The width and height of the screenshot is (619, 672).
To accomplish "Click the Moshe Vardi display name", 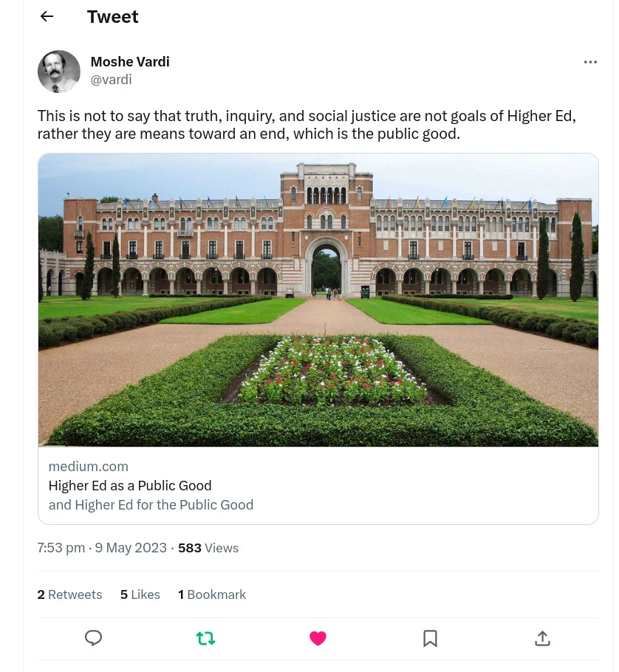I will click(x=130, y=62).
